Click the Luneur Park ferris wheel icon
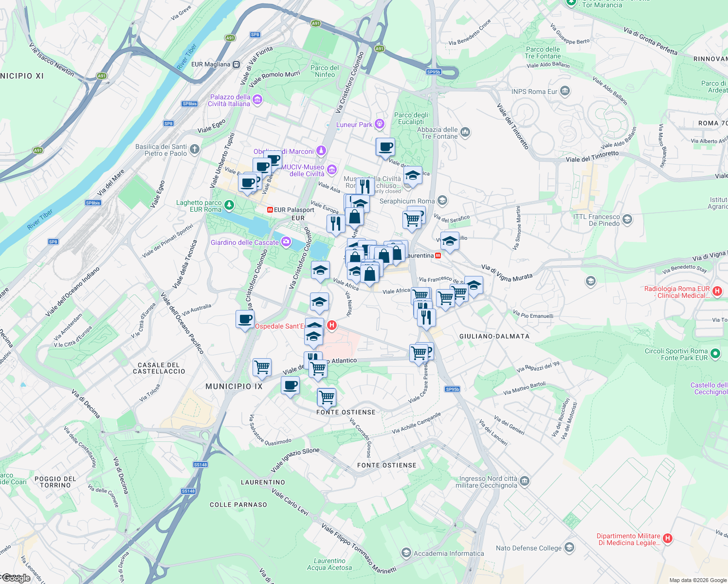Screen dimensions: 728x584 point(379,124)
